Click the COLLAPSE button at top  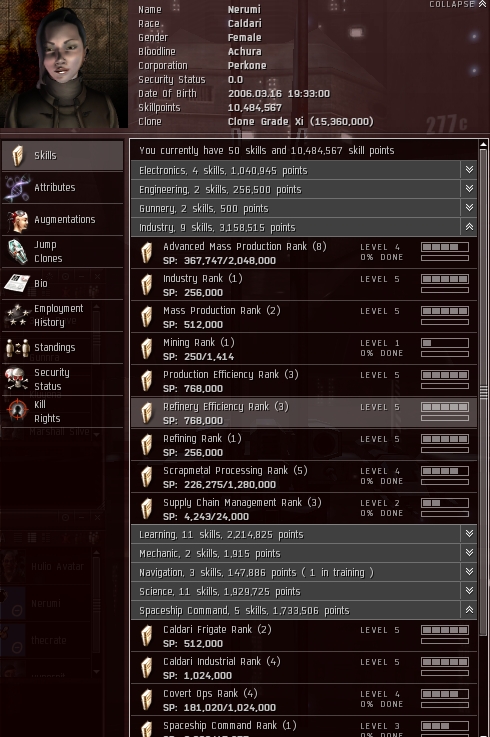click(x=458, y=4)
